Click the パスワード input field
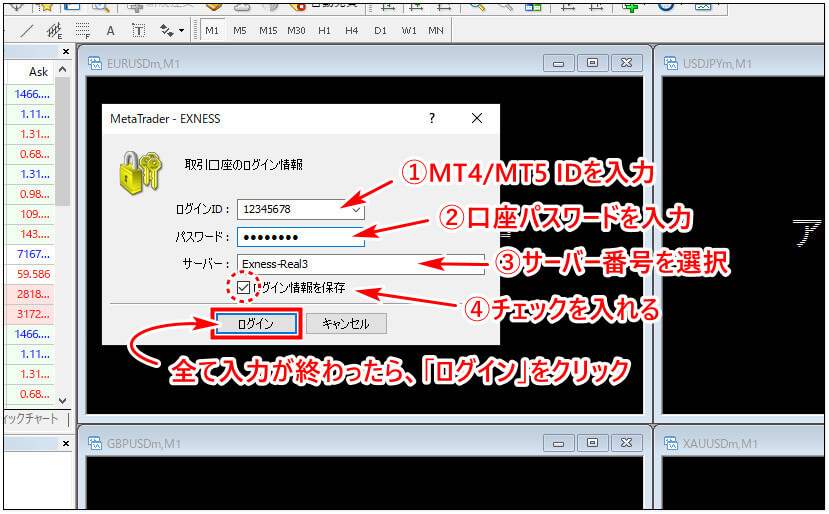 tap(301, 237)
